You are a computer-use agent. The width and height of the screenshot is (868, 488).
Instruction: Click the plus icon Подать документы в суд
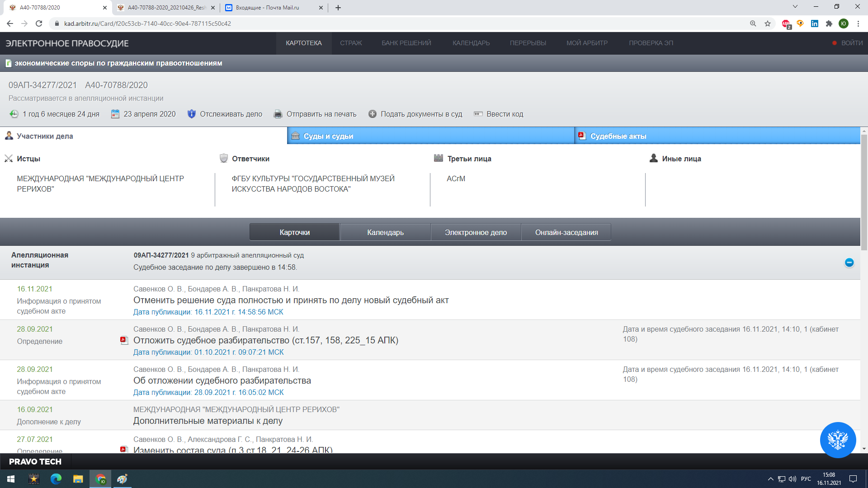coord(373,114)
